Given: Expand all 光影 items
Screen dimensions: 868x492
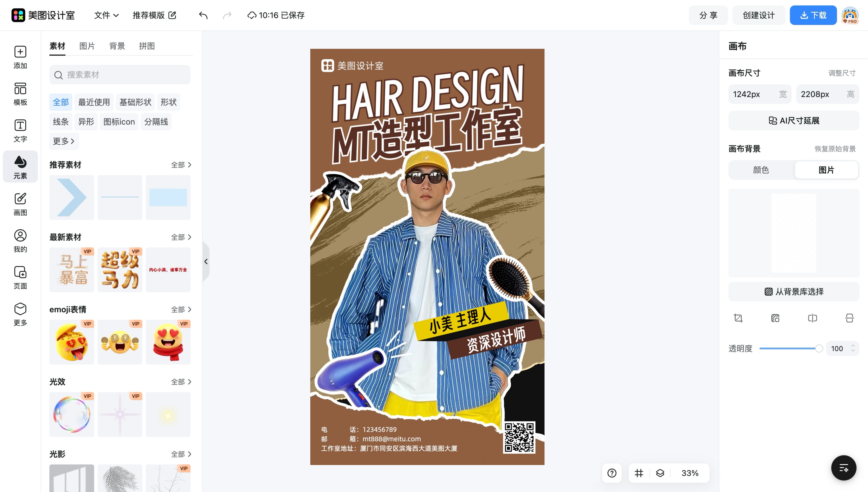Looking at the screenshot, I should [181, 454].
